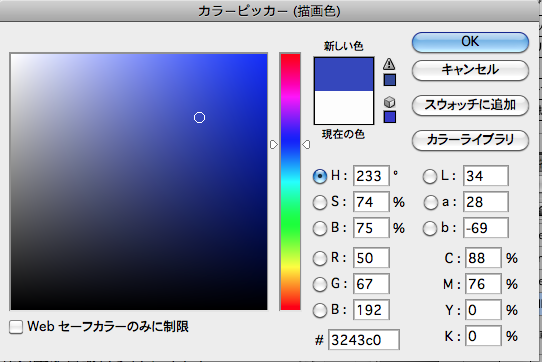Select the R red radio button

[x=320, y=258]
